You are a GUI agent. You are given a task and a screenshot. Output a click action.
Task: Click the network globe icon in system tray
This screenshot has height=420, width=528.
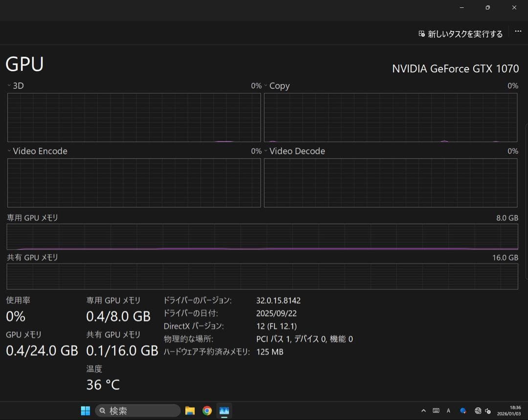pyautogui.click(x=478, y=411)
